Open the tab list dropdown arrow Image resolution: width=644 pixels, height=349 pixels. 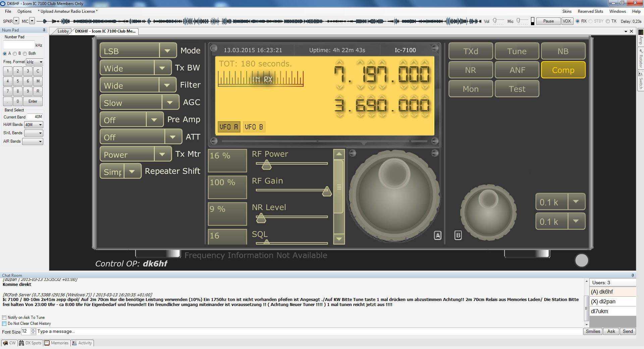pos(626,32)
